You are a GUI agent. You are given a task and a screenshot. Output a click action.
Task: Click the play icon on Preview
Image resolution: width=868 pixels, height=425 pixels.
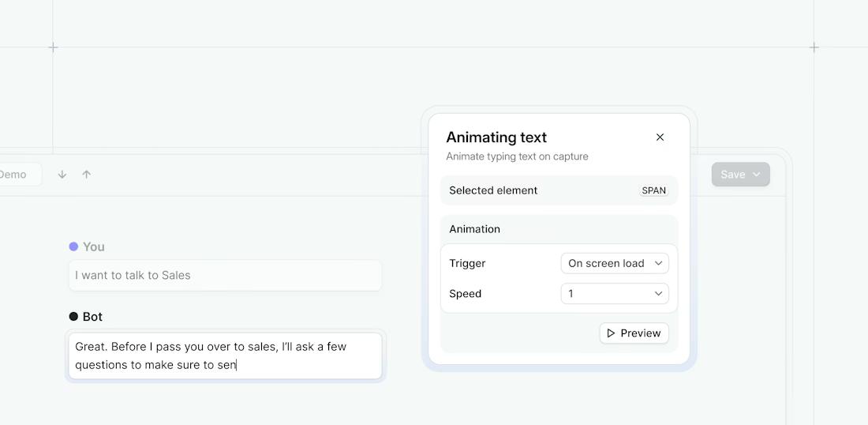click(x=611, y=333)
